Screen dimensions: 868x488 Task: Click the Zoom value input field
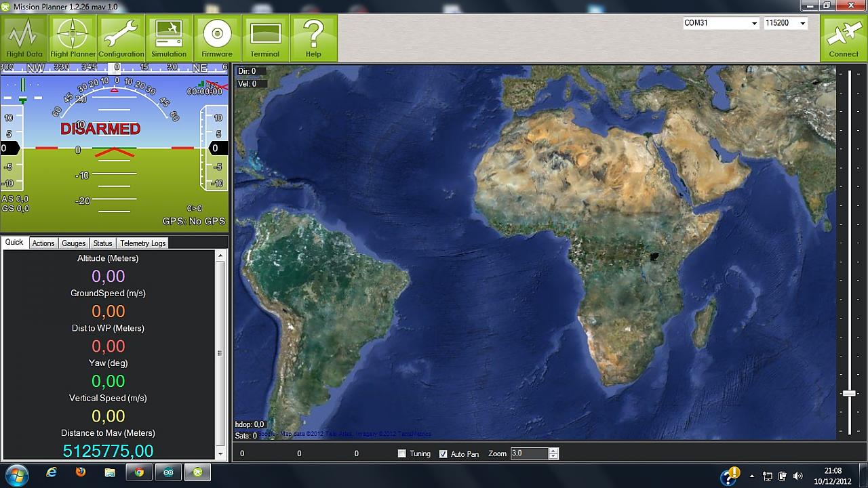coord(528,453)
